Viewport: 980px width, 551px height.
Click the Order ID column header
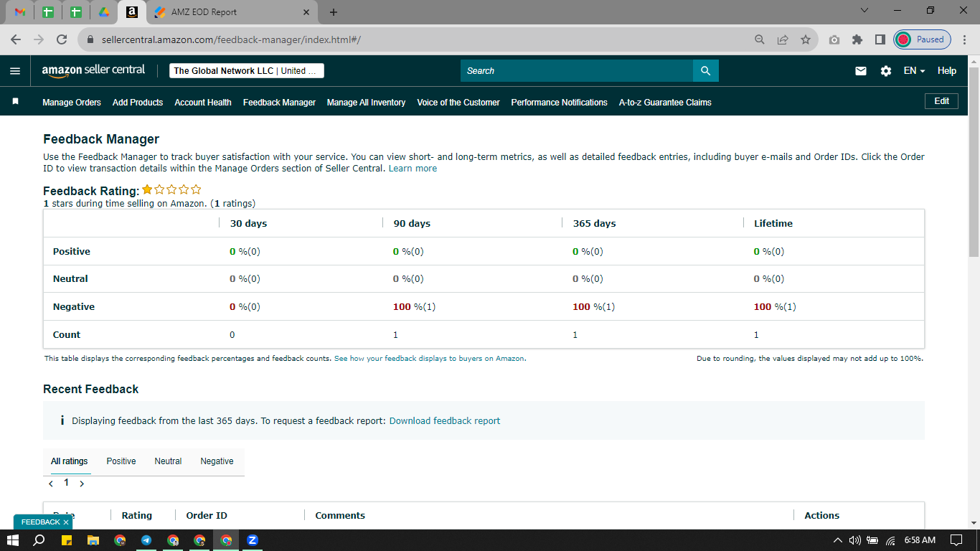(207, 516)
